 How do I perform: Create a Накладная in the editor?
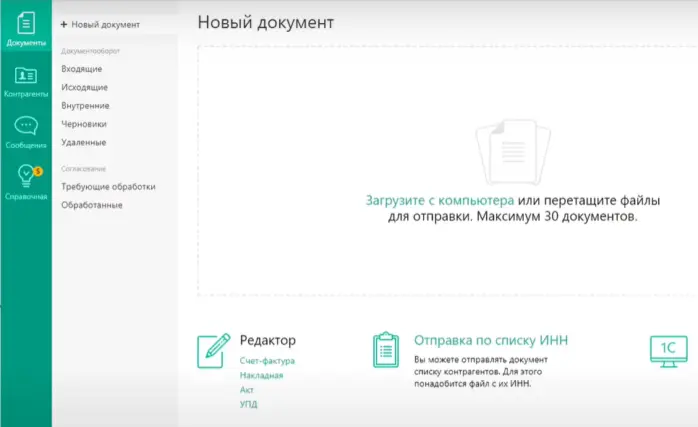261,375
